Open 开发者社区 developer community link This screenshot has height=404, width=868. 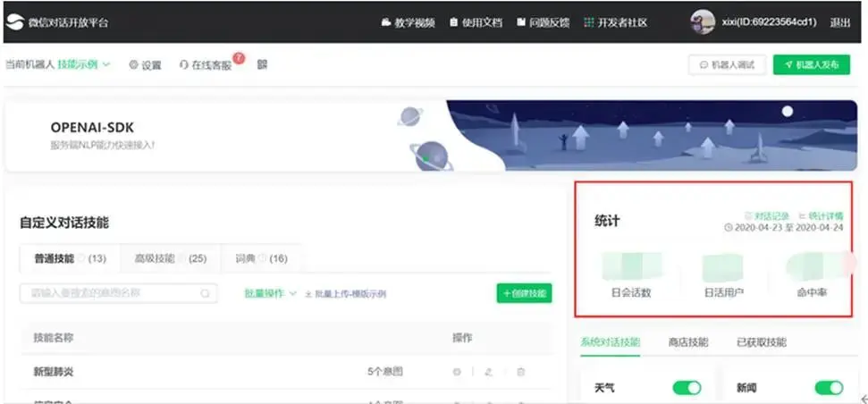pos(615,22)
